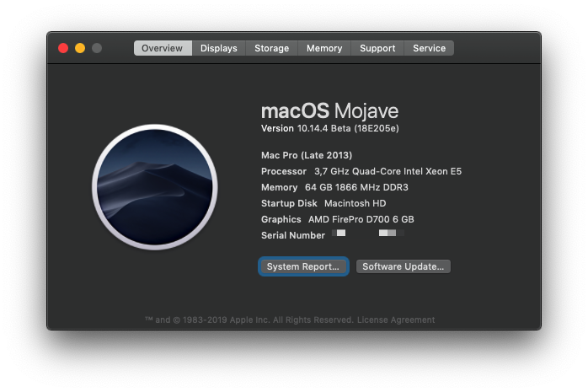Screen dimensions: 588x392
Task: Select the Mac Pro (Late 2013) text
Action: point(307,155)
